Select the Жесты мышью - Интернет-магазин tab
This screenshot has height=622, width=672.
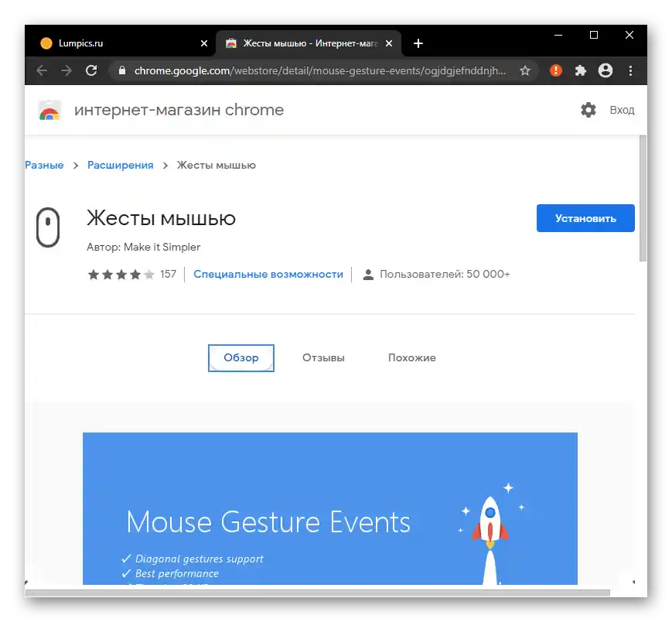point(309,43)
